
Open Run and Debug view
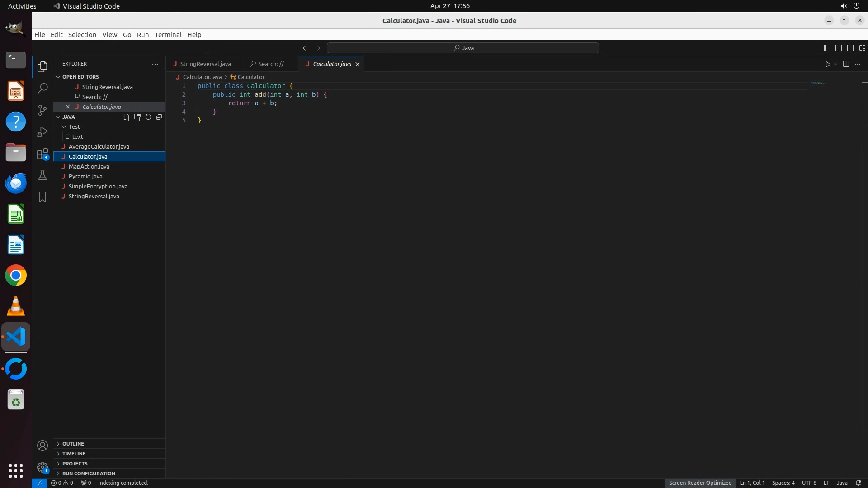click(42, 132)
